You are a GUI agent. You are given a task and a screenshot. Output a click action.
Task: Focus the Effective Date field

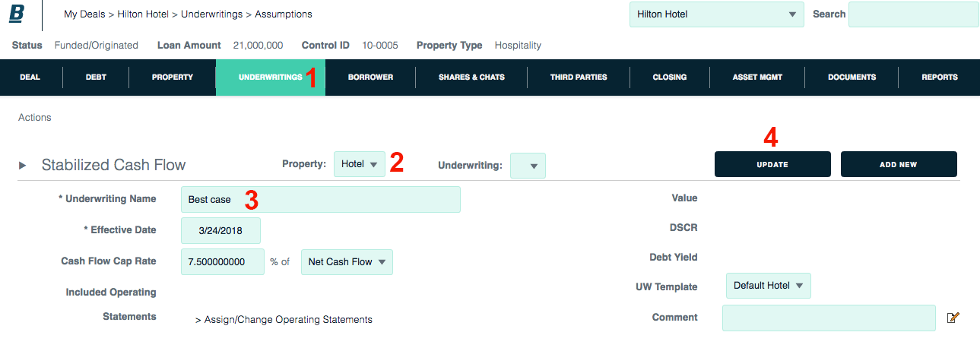tap(220, 231)
